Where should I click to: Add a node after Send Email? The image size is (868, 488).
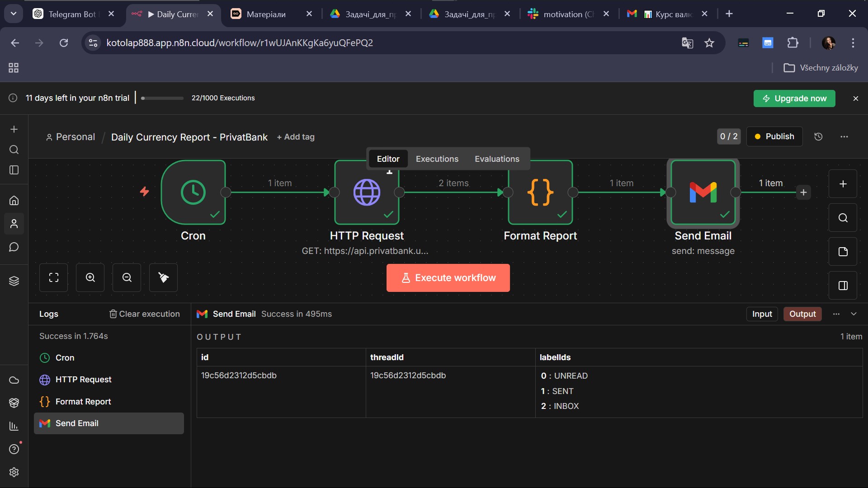[803, 192]
